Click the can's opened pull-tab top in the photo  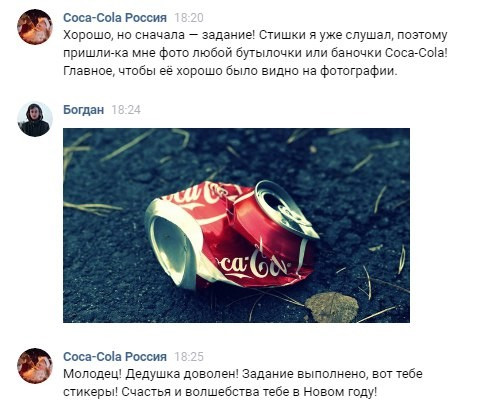click(x=285, y=209)
